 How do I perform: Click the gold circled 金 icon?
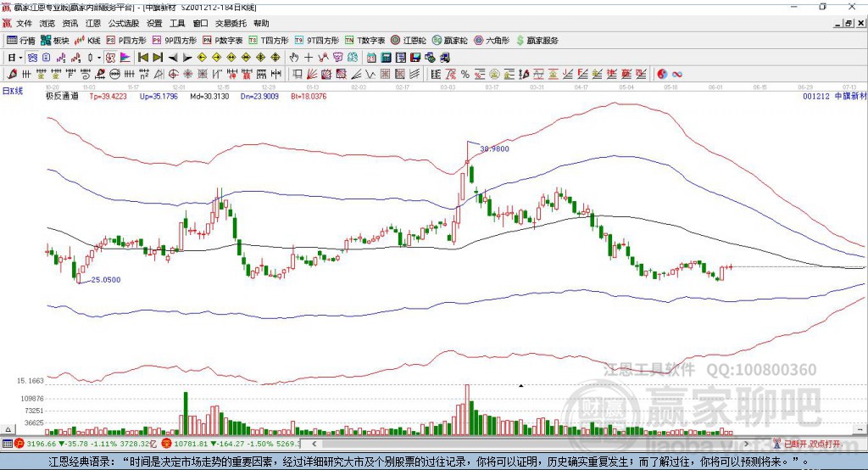[494, 74]
